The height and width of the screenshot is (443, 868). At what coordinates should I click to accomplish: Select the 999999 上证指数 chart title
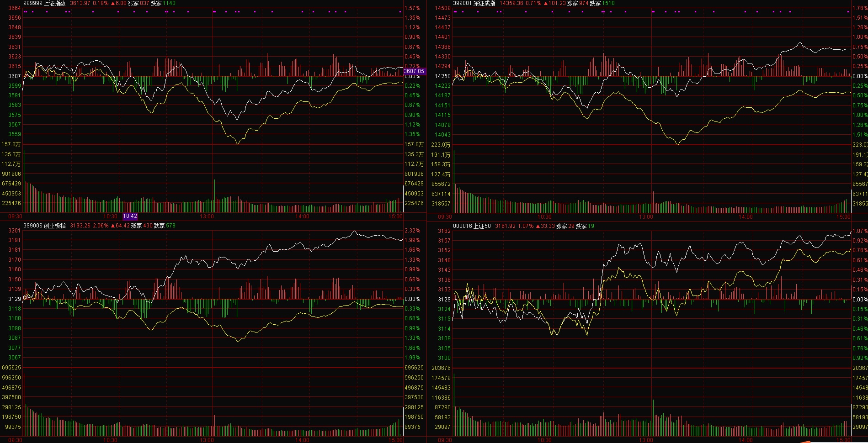click(44, 3)
